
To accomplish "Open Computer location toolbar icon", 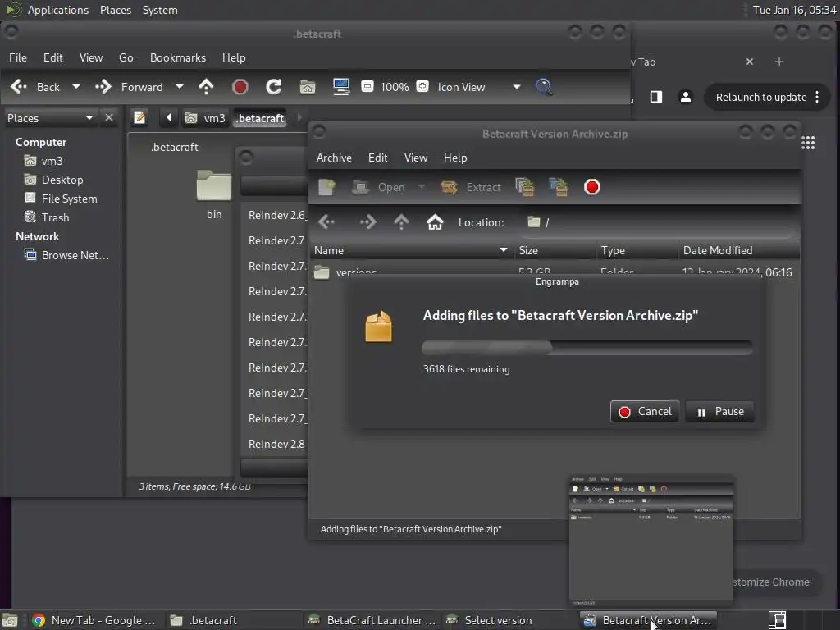I will 341,87.
